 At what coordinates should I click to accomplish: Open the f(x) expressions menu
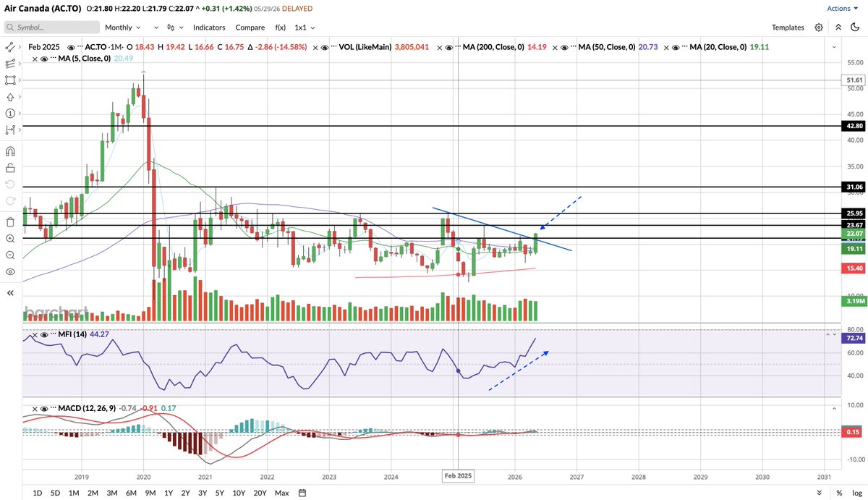click(x=280, y=27)
